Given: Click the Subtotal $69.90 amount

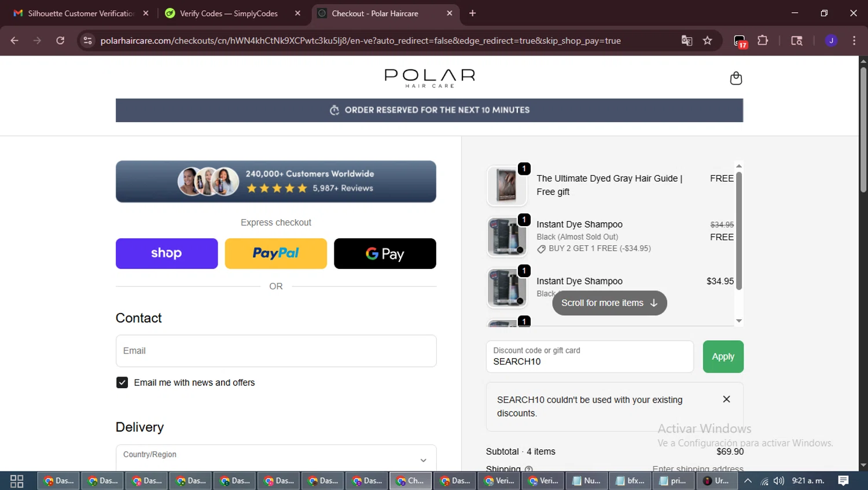Looking at the screenshot, I should tap(730, 451).
